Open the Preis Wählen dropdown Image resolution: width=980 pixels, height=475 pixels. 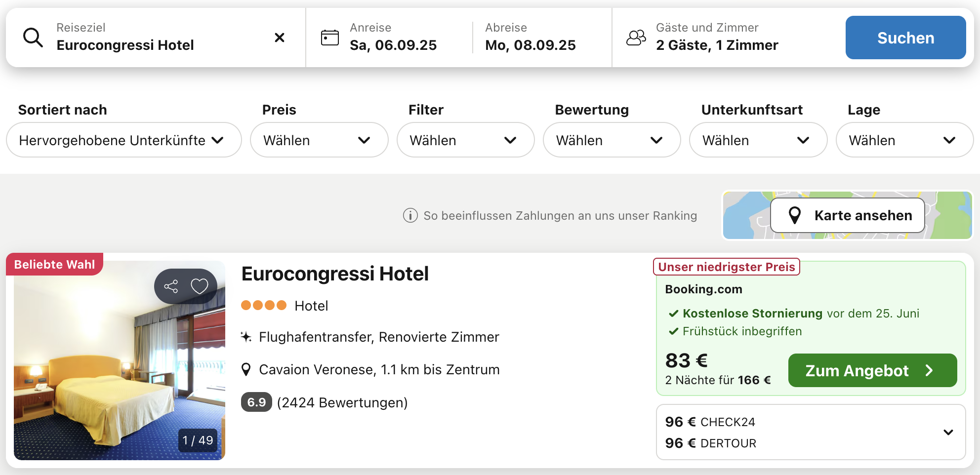point(319,140)
